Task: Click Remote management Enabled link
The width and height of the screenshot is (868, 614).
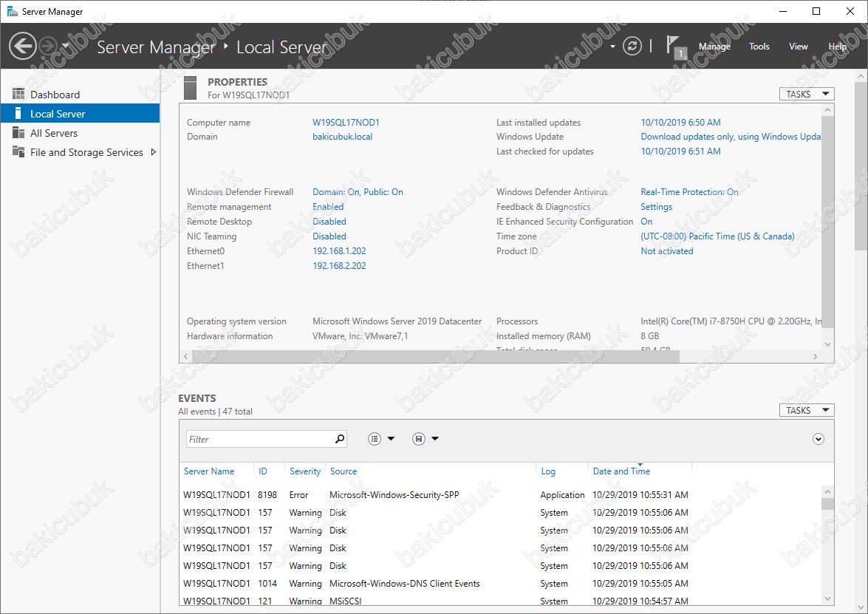Action: pos(328,206)
